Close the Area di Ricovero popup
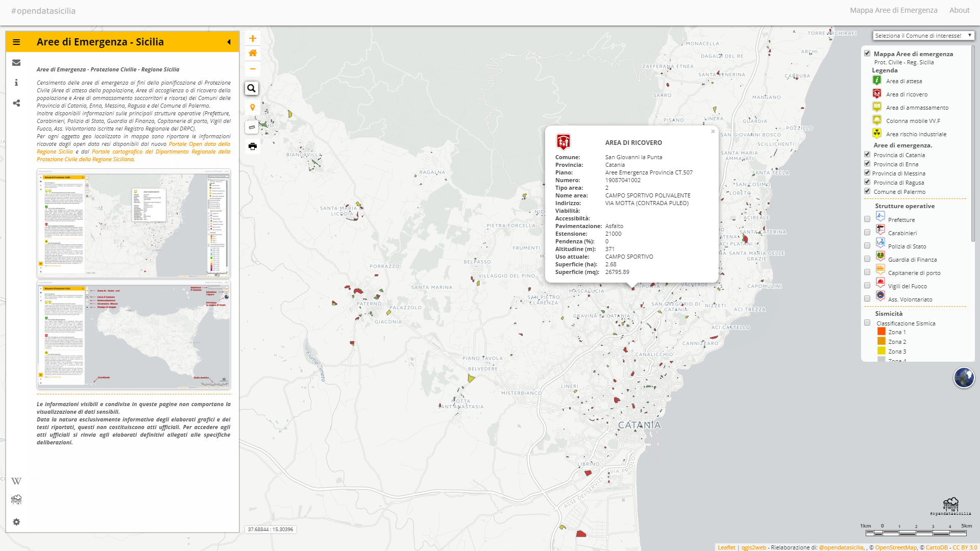980x551 pixels. (713, 132)
